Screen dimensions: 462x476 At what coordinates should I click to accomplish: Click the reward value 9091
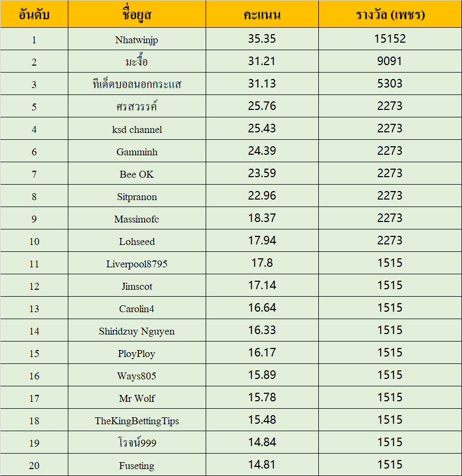[390, 61]
